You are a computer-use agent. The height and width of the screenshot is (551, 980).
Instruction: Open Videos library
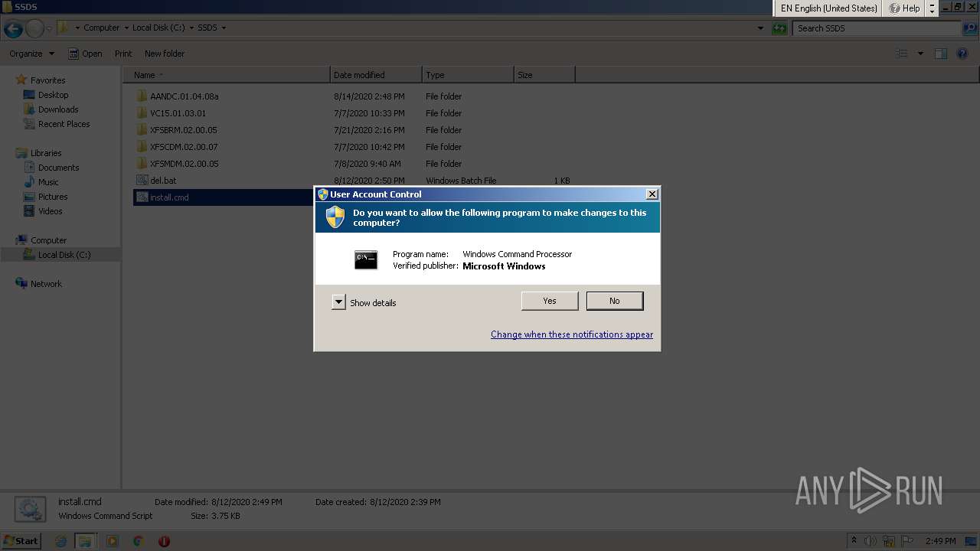coord(51,211)
